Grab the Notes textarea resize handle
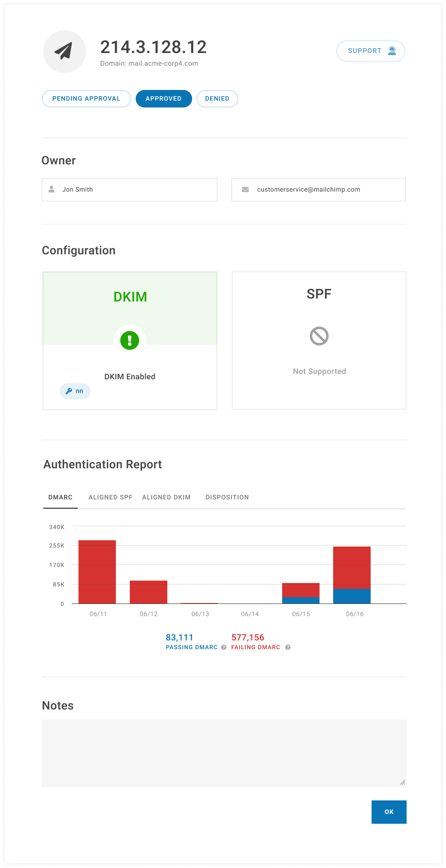Image resolution: width=446 pixels, height=868 pixels. (403, 782)
